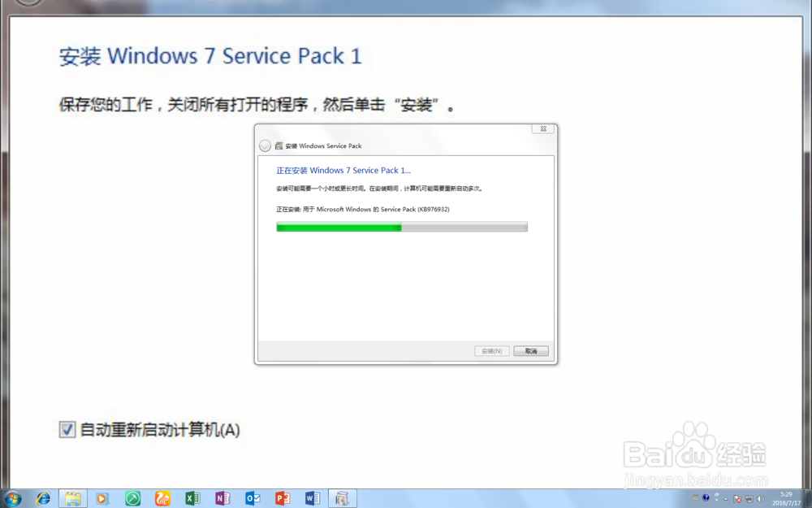The image size is (812, 508).
Task: Open language bar options dropdown arrow
Action: click(x=717, y=500)
